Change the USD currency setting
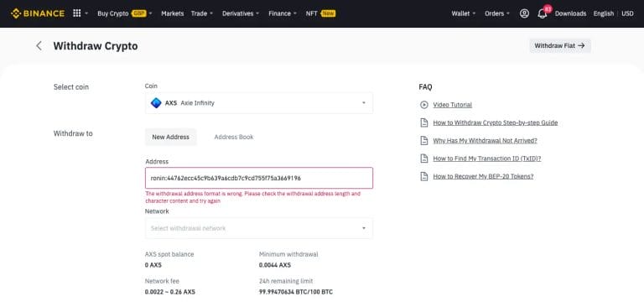The width and height of the screenshot is (644, 307). click(627, 13)
